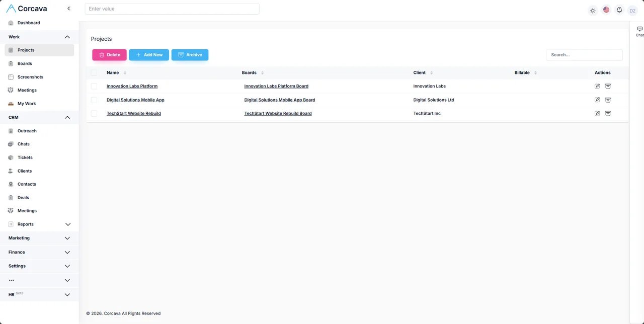The image size is (644, 324).
Task: Click the pink Delete button
Action: click(x=109, y=55)
